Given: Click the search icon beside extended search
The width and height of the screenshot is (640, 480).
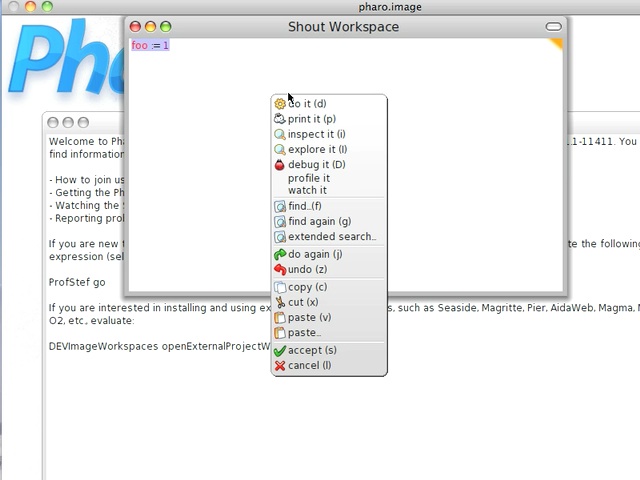Looking at the screenshot, I should pos(280,237).
